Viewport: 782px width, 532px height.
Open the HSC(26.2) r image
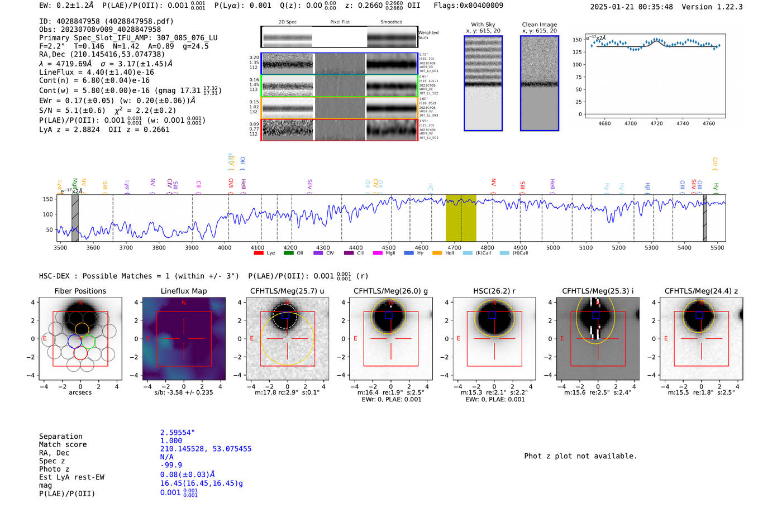[x=494, y=338]
